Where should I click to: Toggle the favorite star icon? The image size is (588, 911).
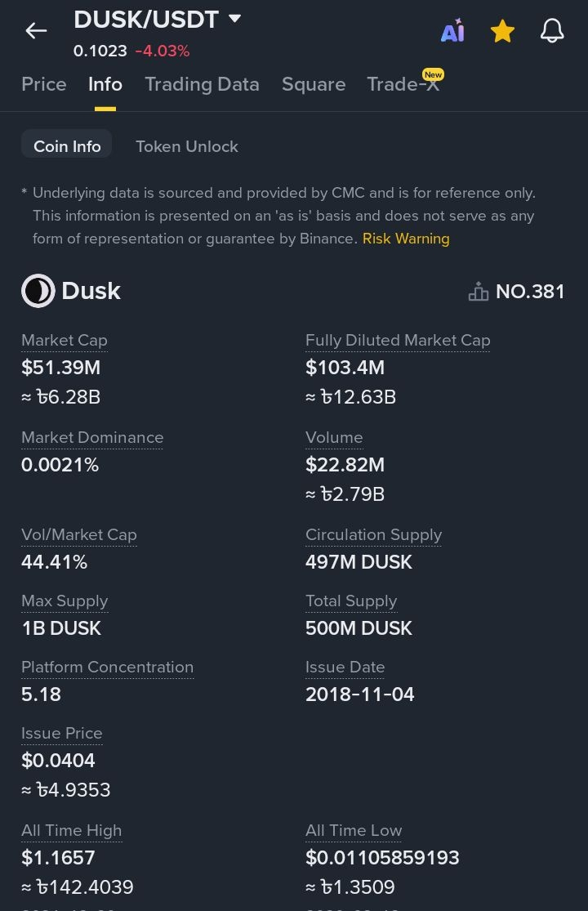[502, 31]
